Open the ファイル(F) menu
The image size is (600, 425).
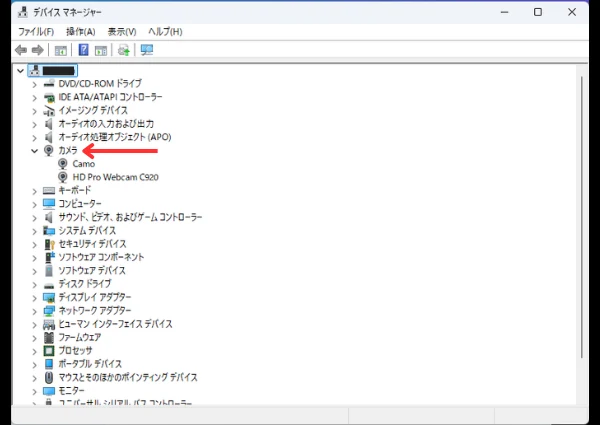click(x=36, y=31)
